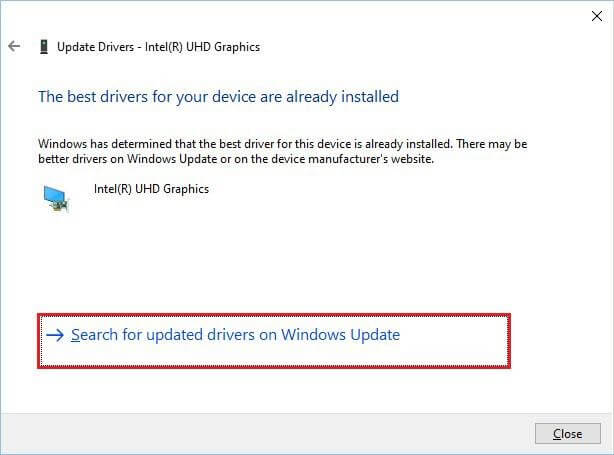Go back using the title bar arrow
Viewport: 614px width, 455px height.
click(14, 46)
